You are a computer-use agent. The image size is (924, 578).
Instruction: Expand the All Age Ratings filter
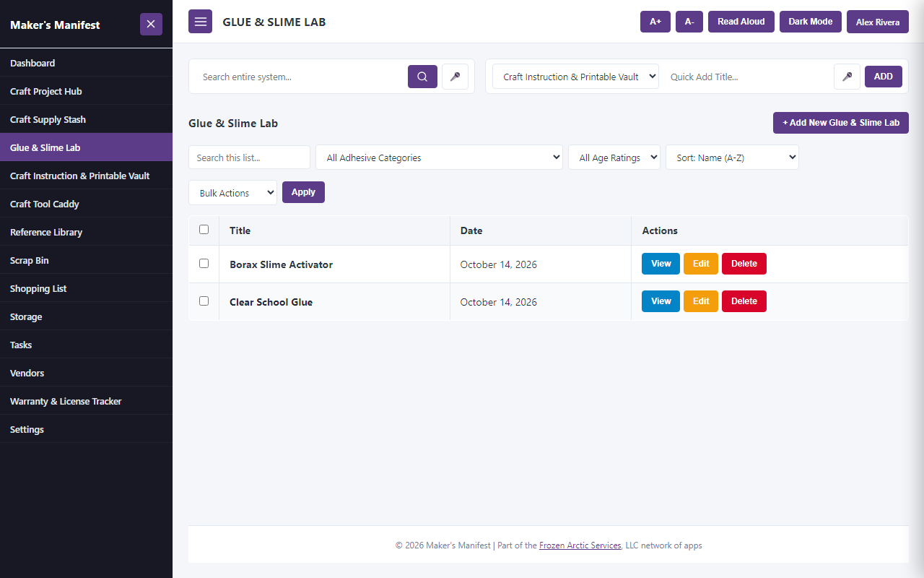(614, 158)
